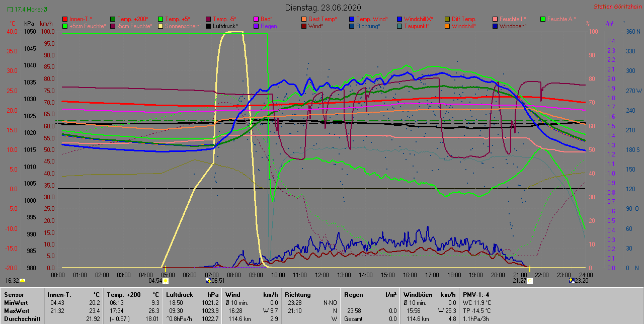Screen dimensions: 644x324
Task: Click the Regen Gesamt total label
Action: [354, 319]
